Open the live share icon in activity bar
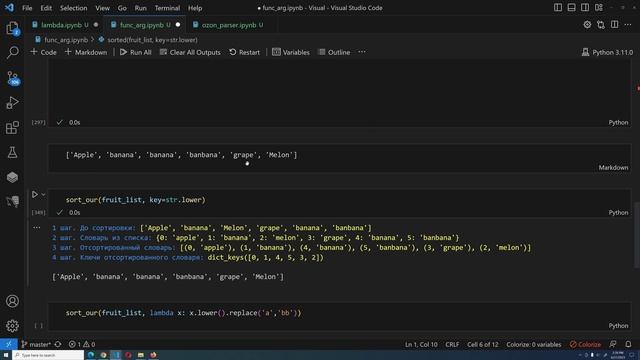The image size is (640, 360). coord(12,201)
